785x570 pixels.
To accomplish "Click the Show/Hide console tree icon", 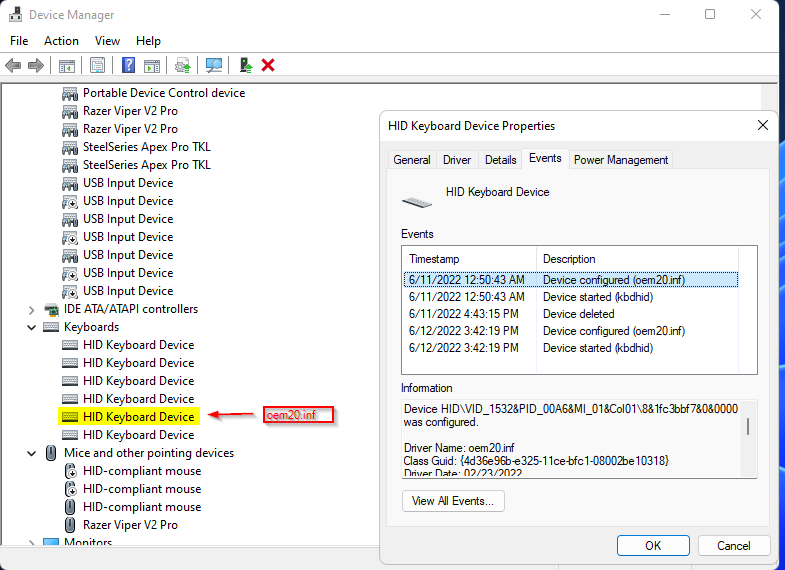I will (66, 65).
